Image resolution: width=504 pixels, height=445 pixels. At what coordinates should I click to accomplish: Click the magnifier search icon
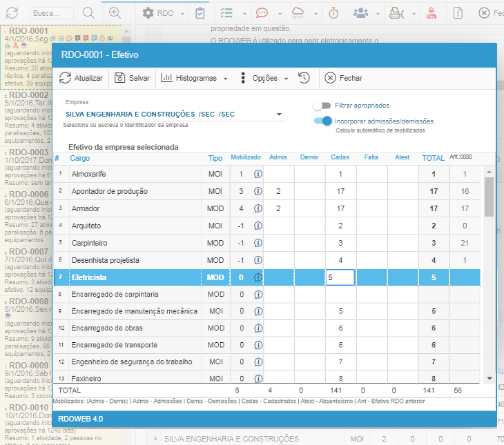(x=88, y=13)
